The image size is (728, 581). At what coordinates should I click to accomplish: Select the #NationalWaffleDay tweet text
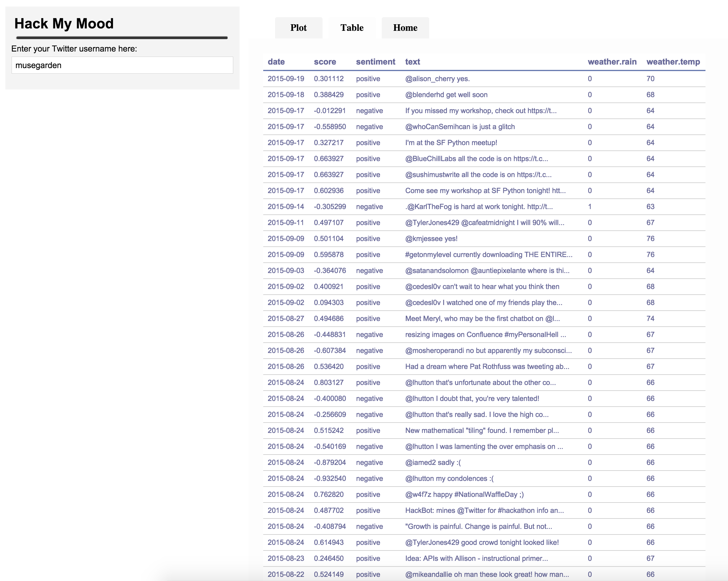464,494
